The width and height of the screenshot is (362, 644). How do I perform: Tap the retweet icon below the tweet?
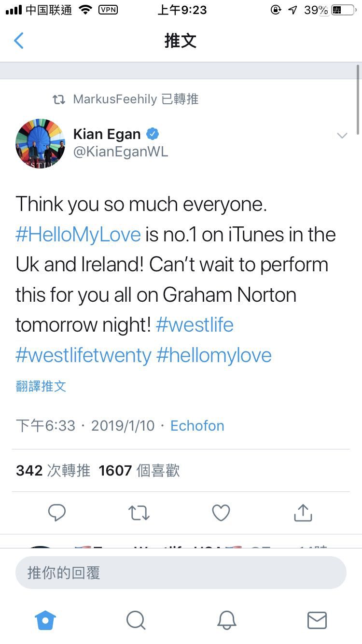[x=139, y=513]
